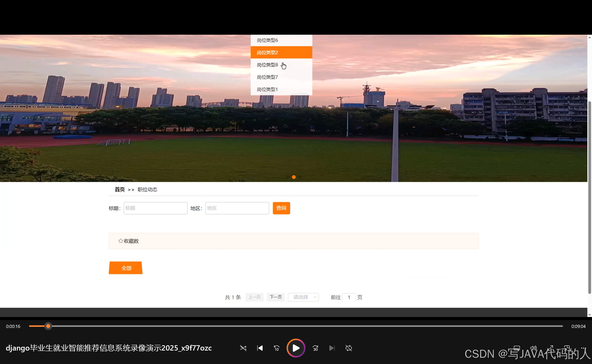Switch to mini player view icon
This screenshot has height=364, width=592.
click(567, 348)
